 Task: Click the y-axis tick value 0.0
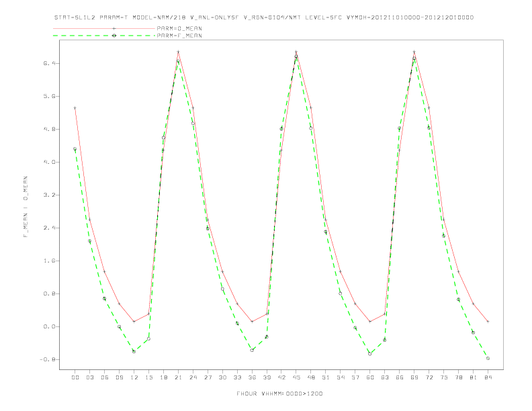click(49, 326)
